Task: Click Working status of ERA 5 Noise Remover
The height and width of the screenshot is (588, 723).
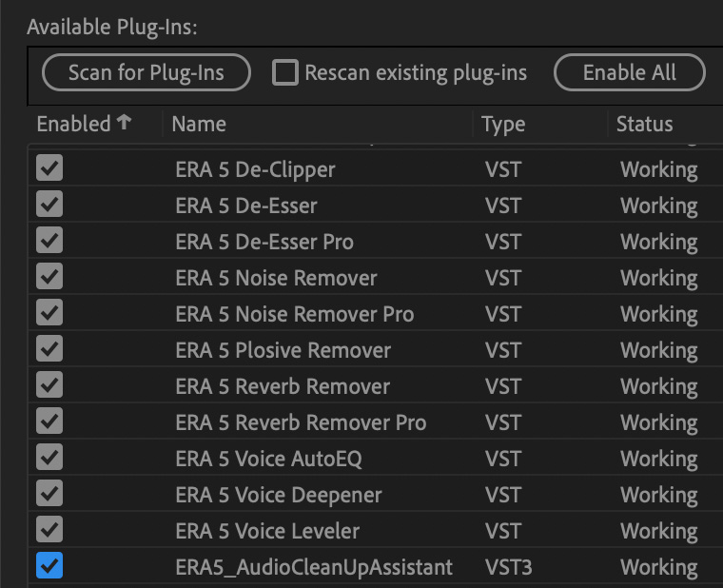Action: click(659, 279)
